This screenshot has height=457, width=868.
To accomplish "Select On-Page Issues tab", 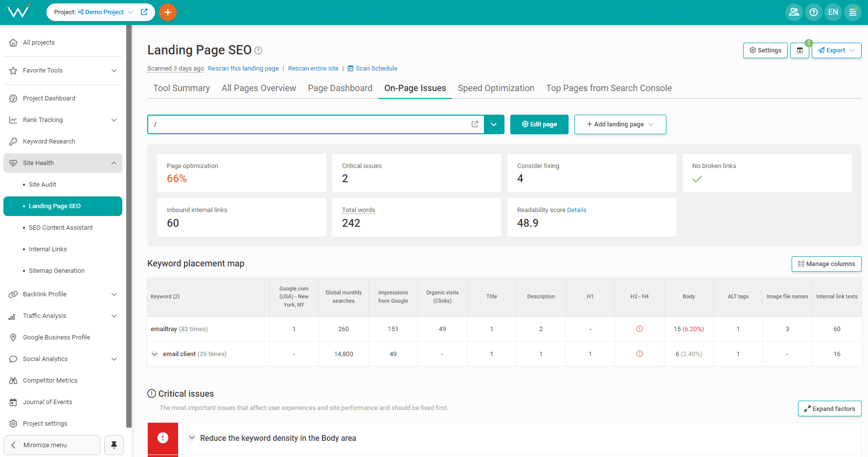I will pos(415,88).
